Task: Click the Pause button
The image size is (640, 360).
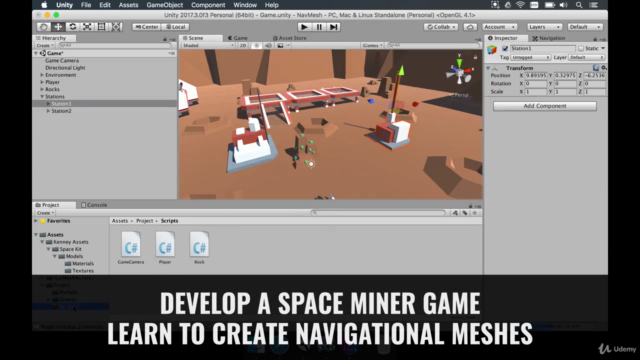Action: [x=319, y=27]
